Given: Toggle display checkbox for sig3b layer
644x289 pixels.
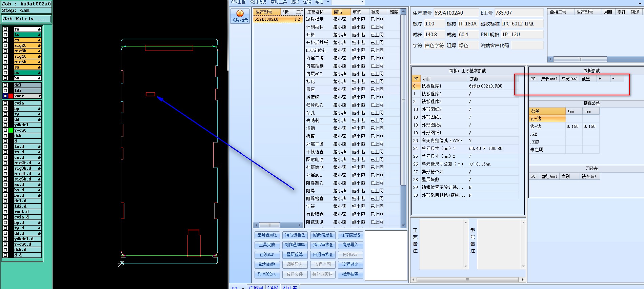Looking at the screenshot, I should (5, 51).
